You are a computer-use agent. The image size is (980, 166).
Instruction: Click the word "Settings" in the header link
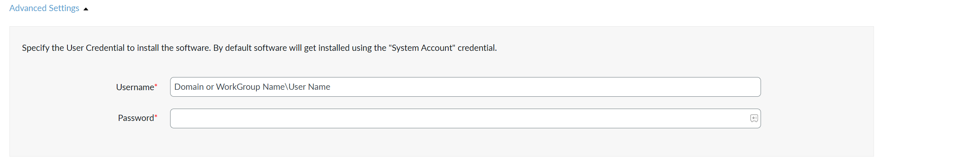64,8
